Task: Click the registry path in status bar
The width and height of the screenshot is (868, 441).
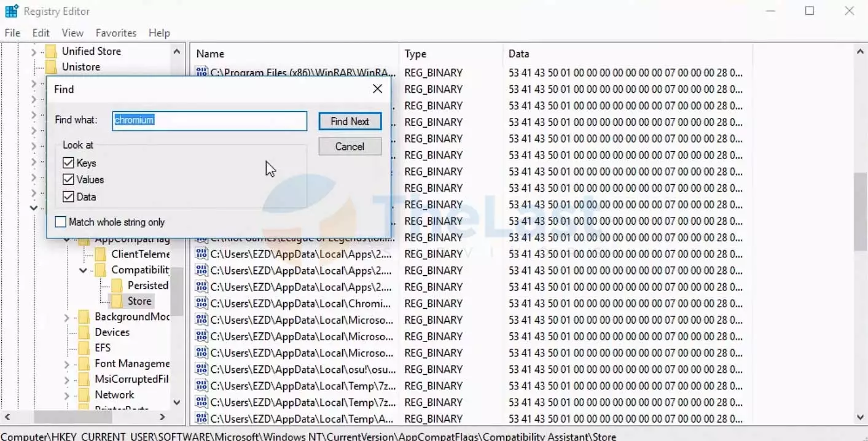Action: point(308,437)
